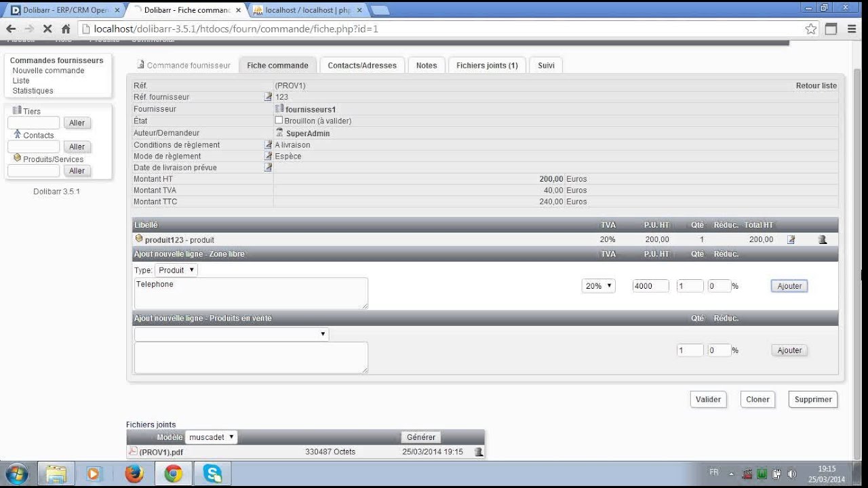Image resolution: width=868 pixels, height=488 pixels.
Task: Click the Telephone description text area
Action: click(x=251, y=293)
